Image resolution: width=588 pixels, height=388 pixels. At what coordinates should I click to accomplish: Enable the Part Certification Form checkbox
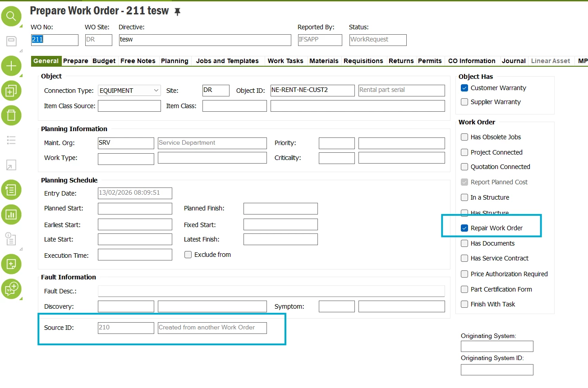464,289
